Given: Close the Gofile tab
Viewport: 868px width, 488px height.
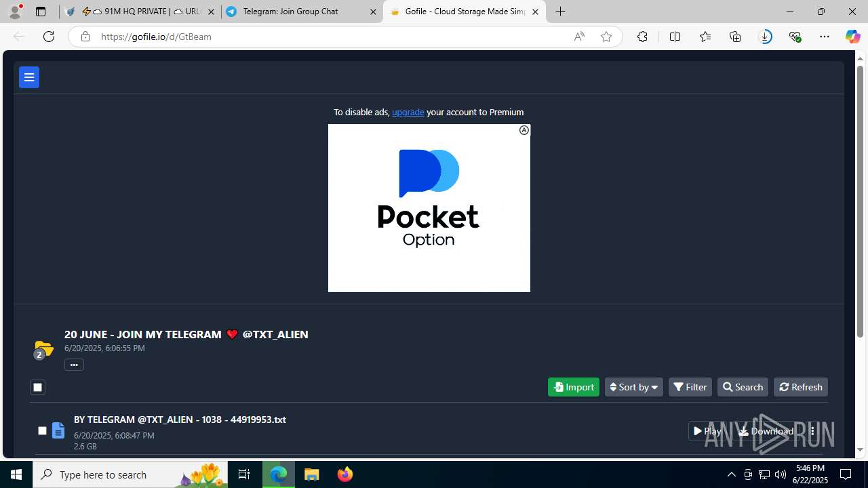Looking at the screenshot, I should [x=535, y=12].
